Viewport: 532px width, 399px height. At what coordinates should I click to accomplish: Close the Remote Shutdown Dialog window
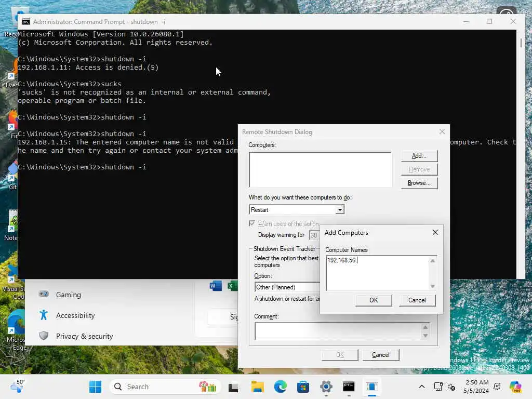tap(442, 131)
